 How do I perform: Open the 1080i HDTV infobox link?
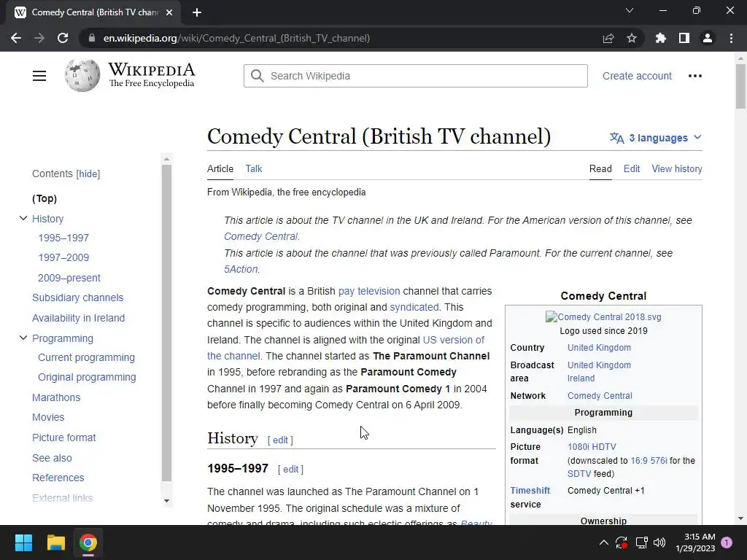(x=592, y=447)
